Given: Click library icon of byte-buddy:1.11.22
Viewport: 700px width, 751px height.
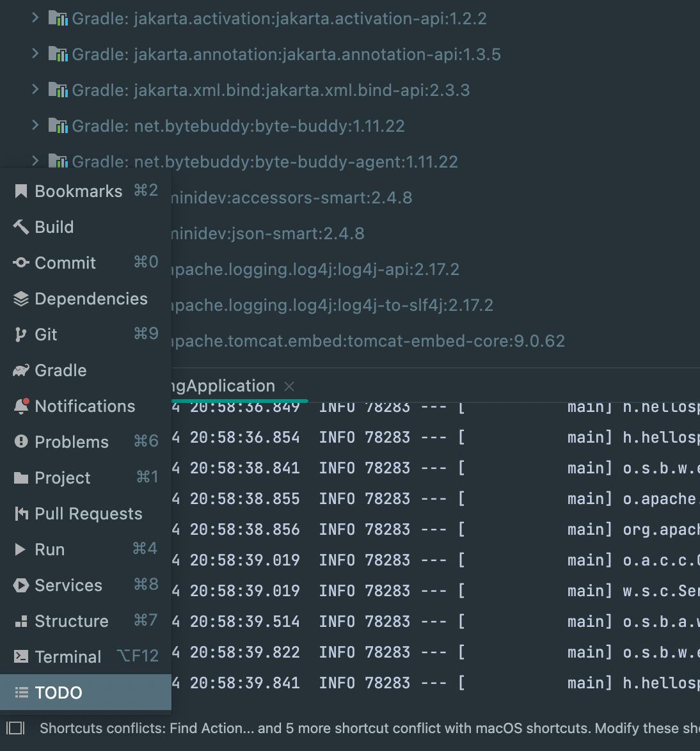Looking at the screenshot, I should [58, 125].
